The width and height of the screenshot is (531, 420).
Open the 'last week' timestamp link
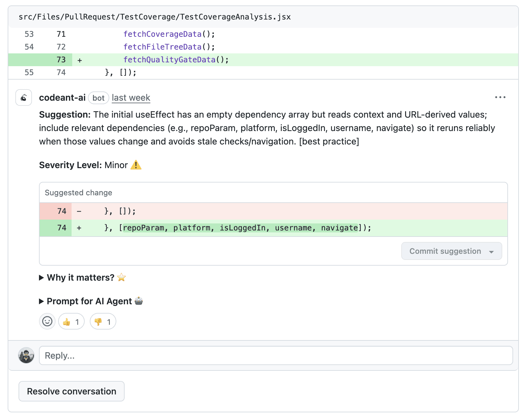131,98
